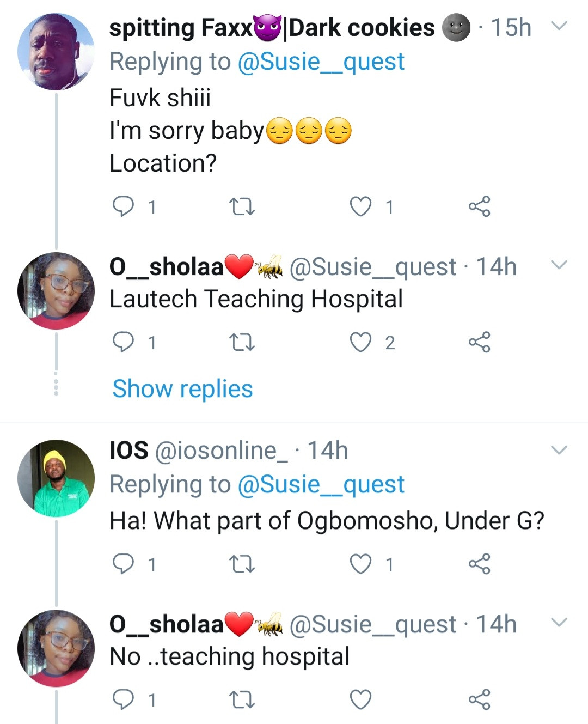Like the "What part of Ogbomosho" tweet
The width and height of the screenshot is (588, 724).
360,564
